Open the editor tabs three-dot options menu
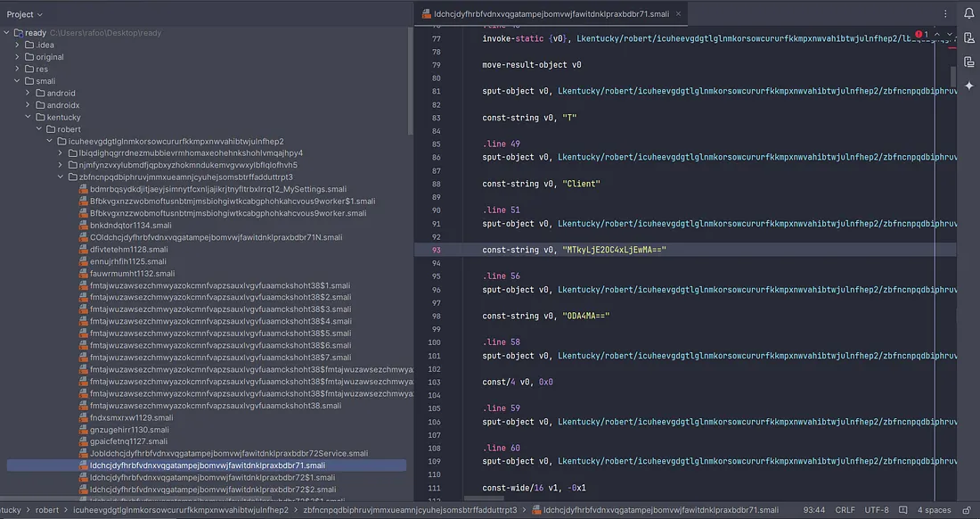Image resolution: width=980 pixels, height=519 pixels. (945, 13)
